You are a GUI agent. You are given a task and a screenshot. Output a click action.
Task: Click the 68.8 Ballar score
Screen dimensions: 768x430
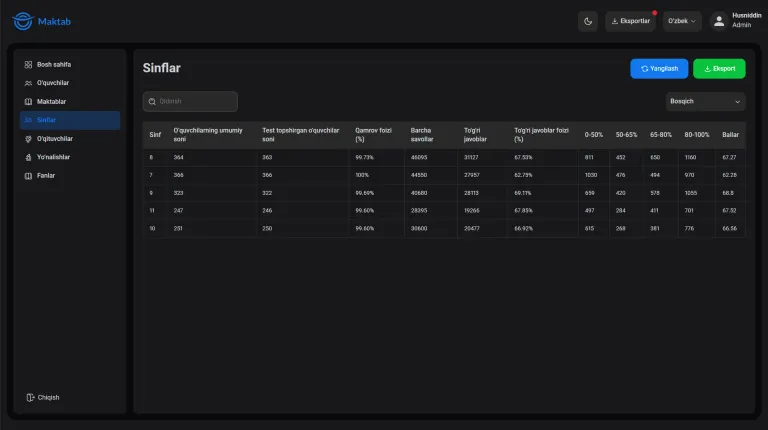point(728,193)
